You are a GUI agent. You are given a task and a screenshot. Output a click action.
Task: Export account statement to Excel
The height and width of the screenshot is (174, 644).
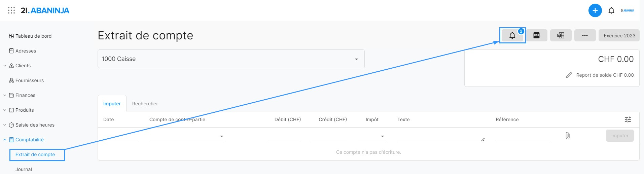(561, 36)
